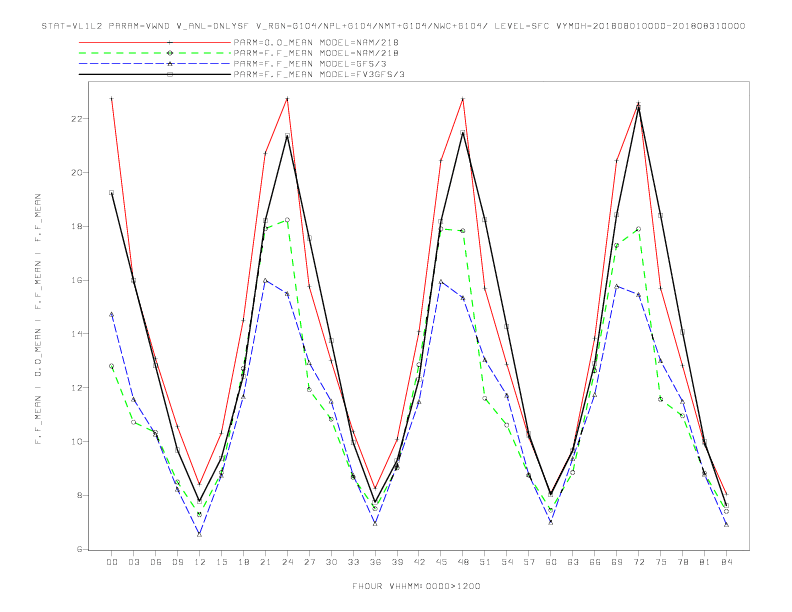Click y-axis tick value 16
Image resolution: width=792 pixels, height=612 pixels.
77,280
